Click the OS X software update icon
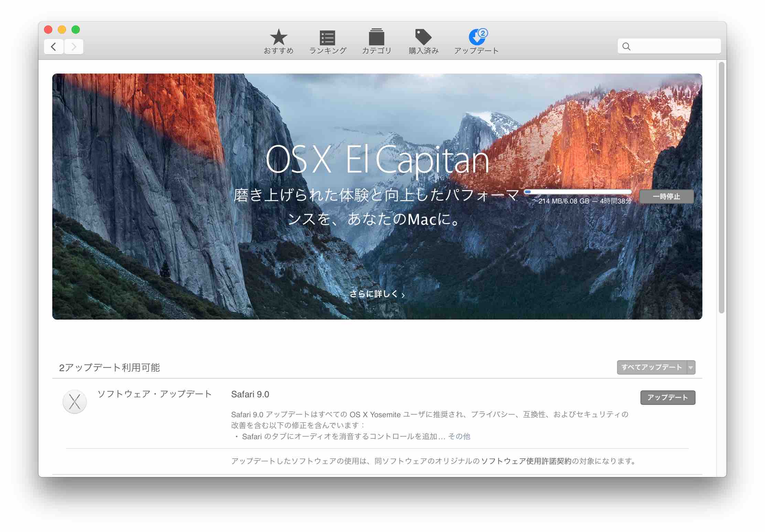765x532 pixels. pyautogui.click(x=75, y=401)
